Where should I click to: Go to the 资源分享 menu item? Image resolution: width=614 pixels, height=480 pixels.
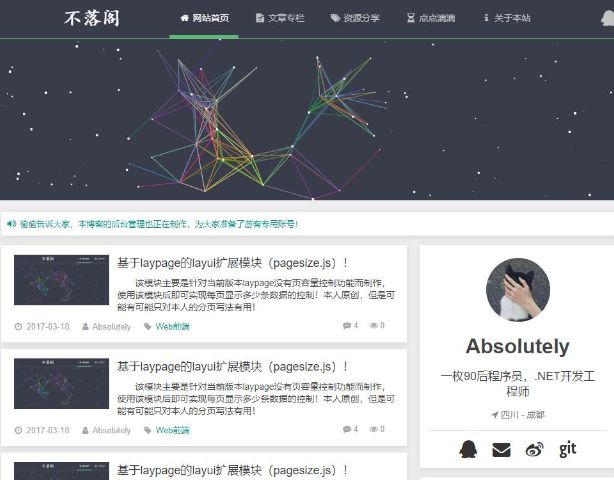[355, 18]
